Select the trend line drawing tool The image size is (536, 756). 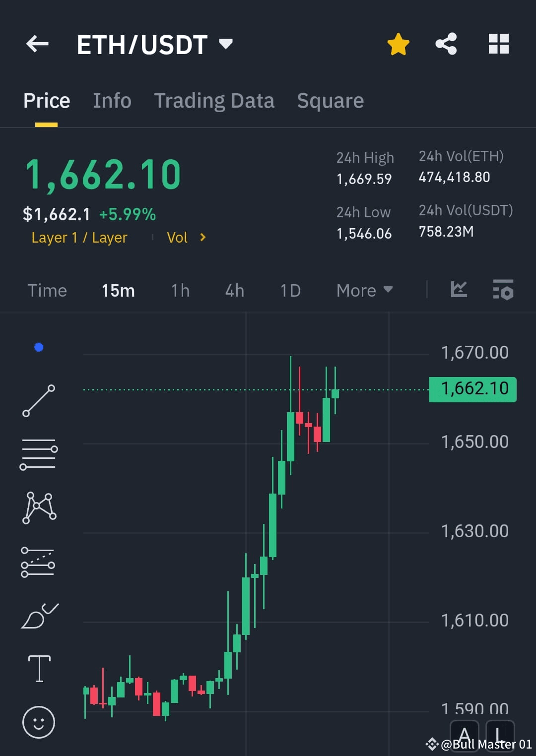[x=39, y=400]
